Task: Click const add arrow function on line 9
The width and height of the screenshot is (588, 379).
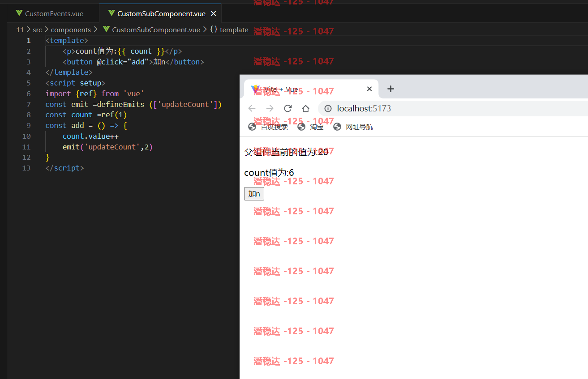Action: tap(86, 125)
